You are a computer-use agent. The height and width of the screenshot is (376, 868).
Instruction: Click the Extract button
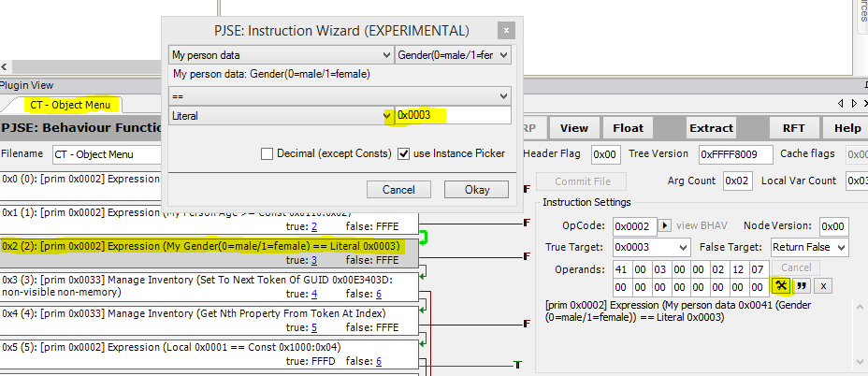[x=711, y=128]
